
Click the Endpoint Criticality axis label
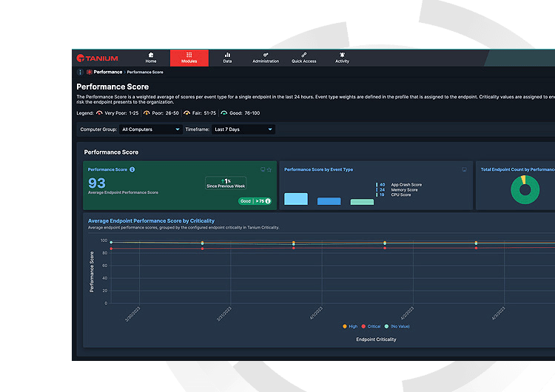pos(376,339)
